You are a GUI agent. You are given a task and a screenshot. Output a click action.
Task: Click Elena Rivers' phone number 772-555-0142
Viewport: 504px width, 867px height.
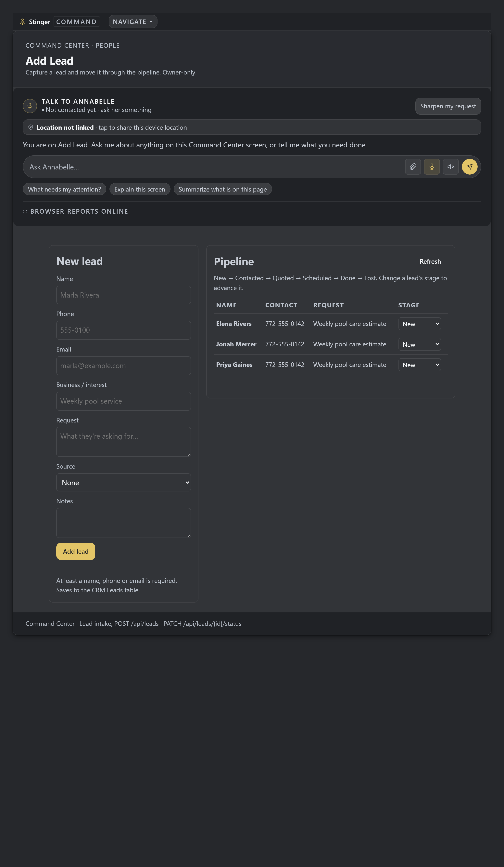285,324
